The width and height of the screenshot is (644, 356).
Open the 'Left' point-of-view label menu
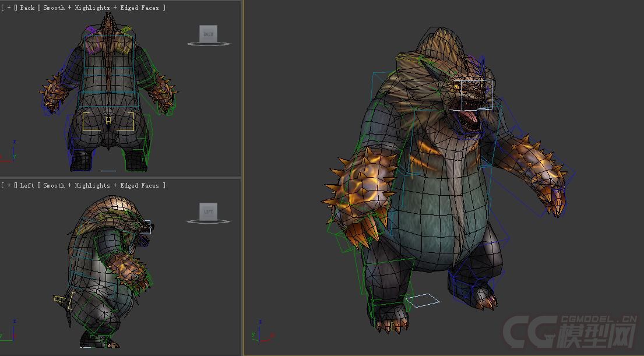(27, 185)
